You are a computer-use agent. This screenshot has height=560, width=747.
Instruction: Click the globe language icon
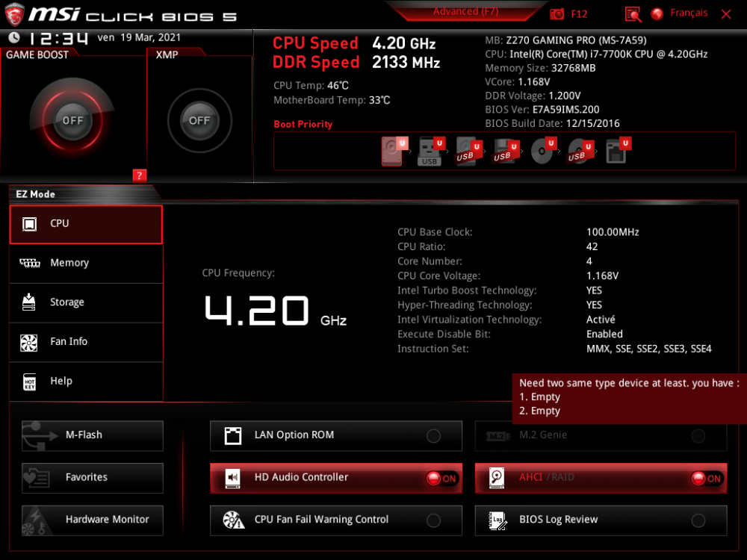click(x=657, y=14)
